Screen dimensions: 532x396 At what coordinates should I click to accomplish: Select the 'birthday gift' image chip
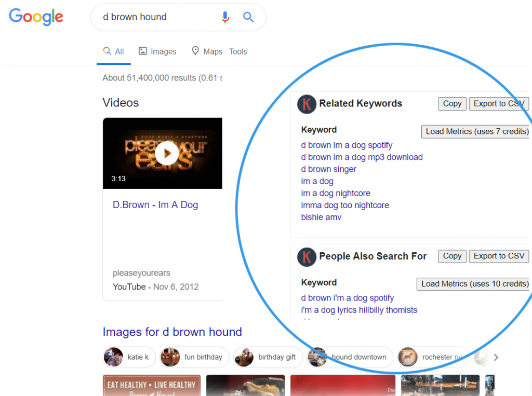pos(268,357)
